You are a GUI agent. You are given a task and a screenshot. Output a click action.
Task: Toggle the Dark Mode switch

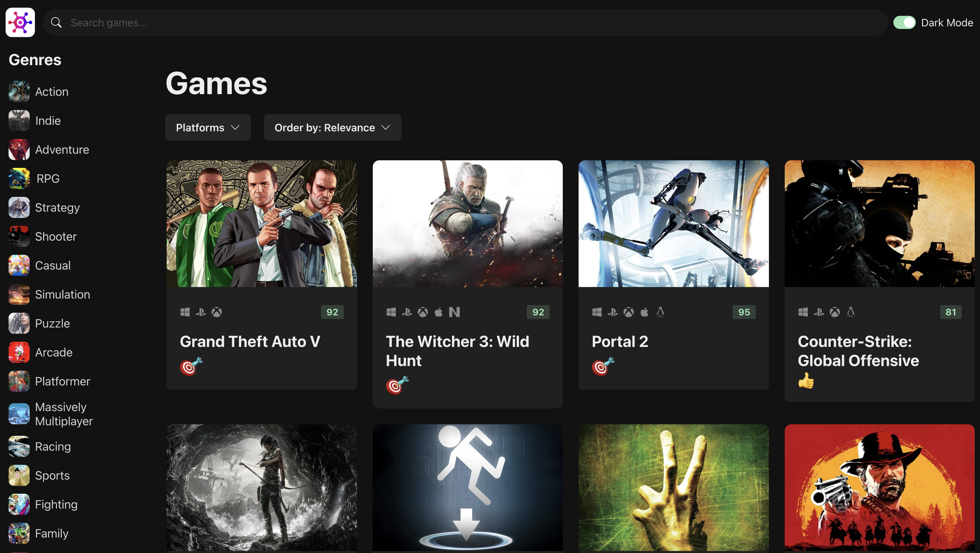(x=904, y=22)
